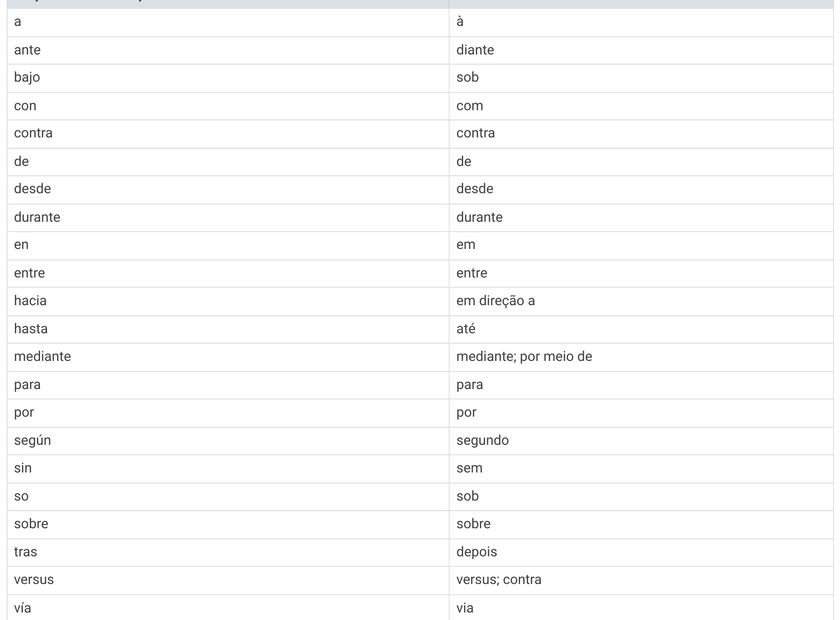
Task: Select the cell with "em direção a"
Action: pyautogui.click(x=641, y=301)
